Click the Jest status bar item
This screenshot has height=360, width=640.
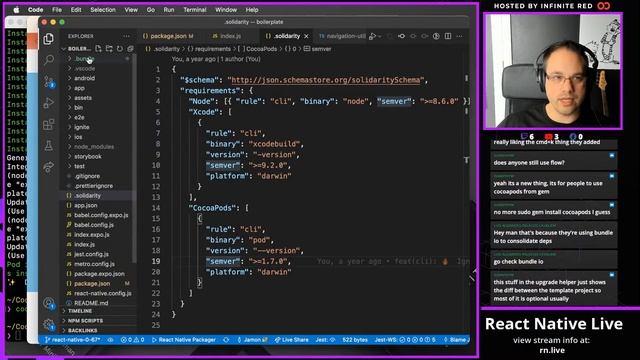pyautogui.click(x=325, y=340)
